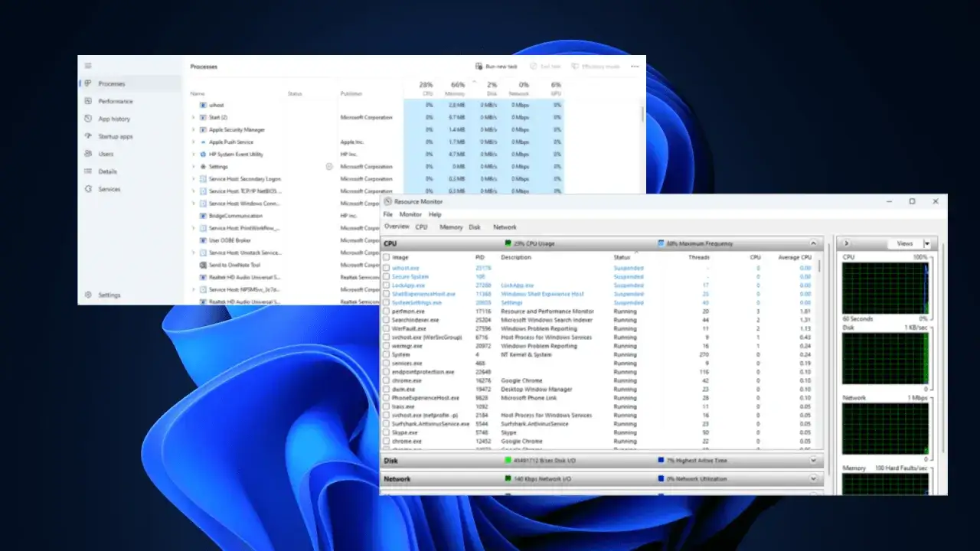This screenshot has width=980, height=551.
Task: Open App history icon in Task Manager
Action: 88,119
